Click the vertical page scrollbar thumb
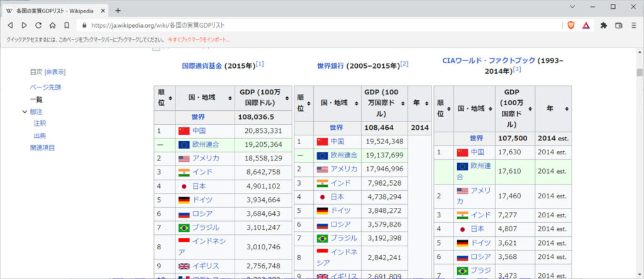This screenshot has width=644, height=279. tap(640, 72)
